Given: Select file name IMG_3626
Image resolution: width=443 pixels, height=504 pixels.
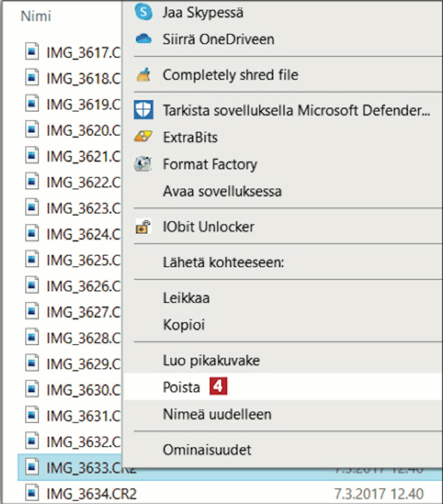Looking at the screenshot, I should click(84, 286).
